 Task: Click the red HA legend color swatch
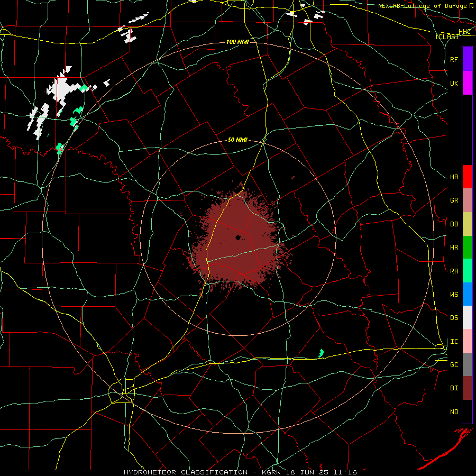click(467, 177)
